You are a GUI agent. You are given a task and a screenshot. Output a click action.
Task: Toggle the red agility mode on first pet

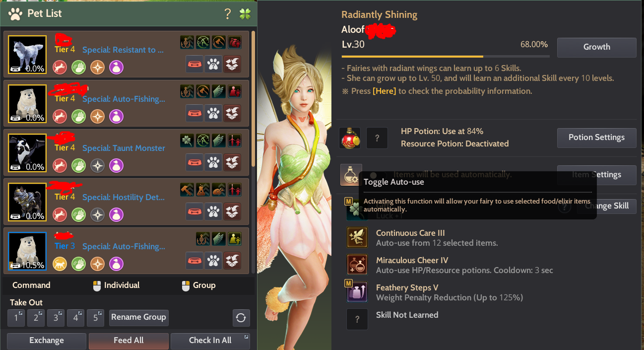[x=60, y=67]
